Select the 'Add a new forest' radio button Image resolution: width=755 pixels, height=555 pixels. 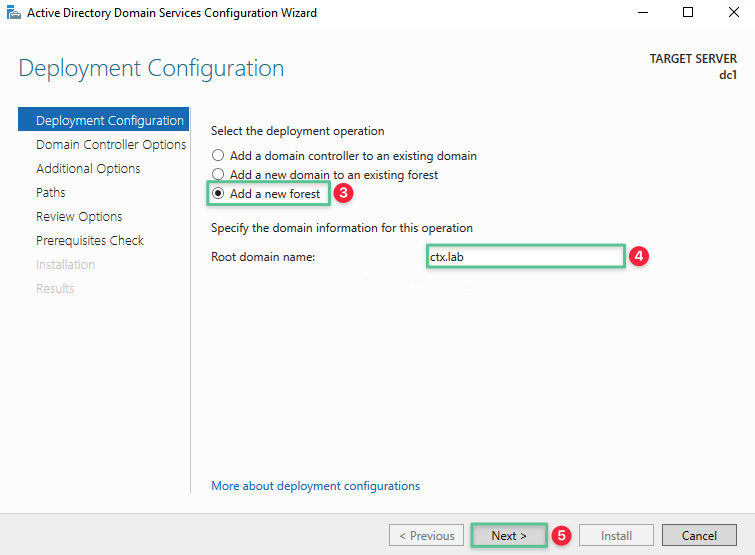[x=217, y=194]
